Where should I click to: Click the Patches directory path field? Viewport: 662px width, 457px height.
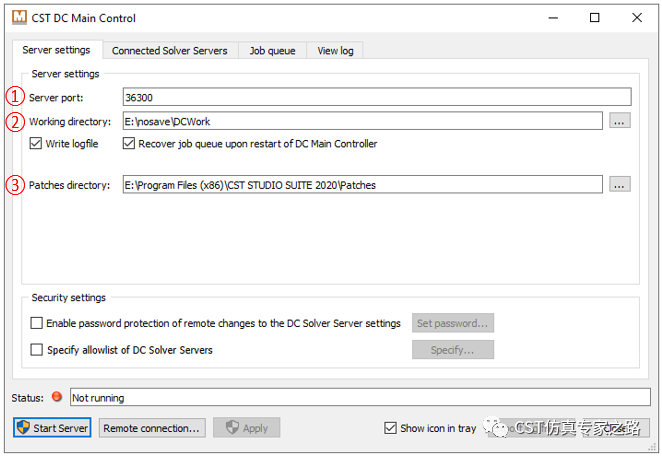click(363, 185)
